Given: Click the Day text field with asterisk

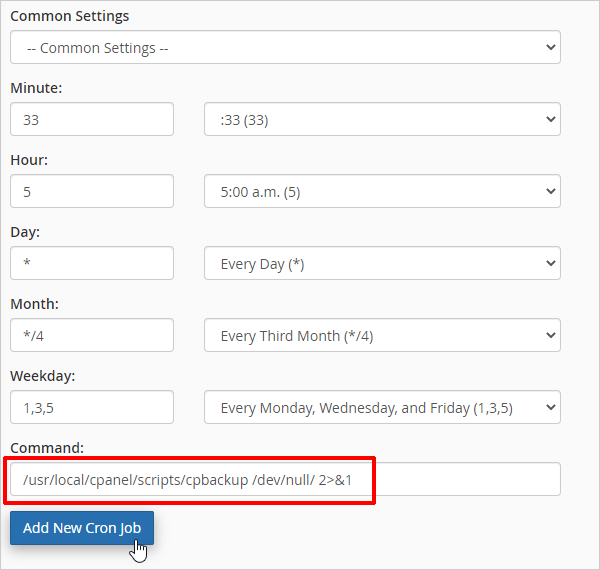Looking at the screenshot, I should tap(92, 263).
